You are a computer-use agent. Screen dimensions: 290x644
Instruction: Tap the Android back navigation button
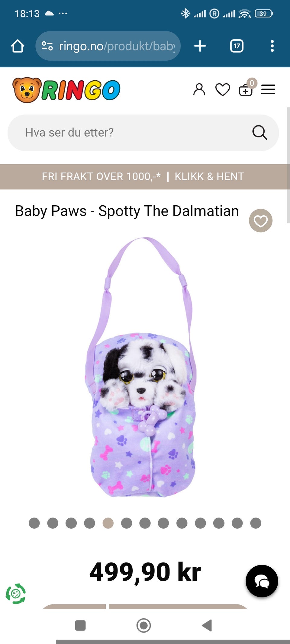click(x=207, y=625)
